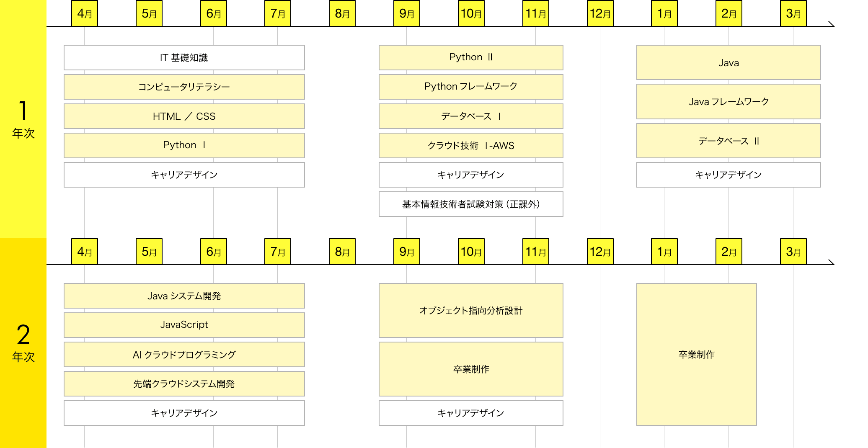Open the Python I course block
868x448 pixels.
(184, 145)
